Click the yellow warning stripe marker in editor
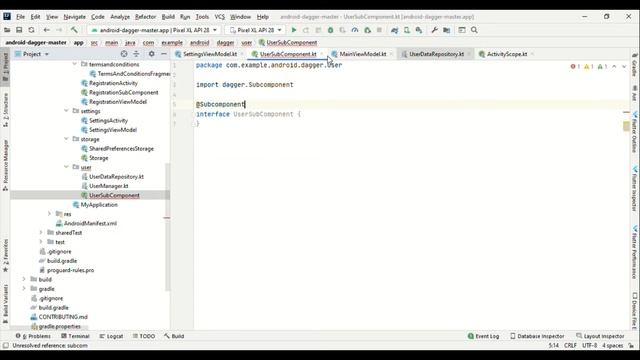Image resolution: width=640 pixels, height=360 pixels. [x=626, y=127]
